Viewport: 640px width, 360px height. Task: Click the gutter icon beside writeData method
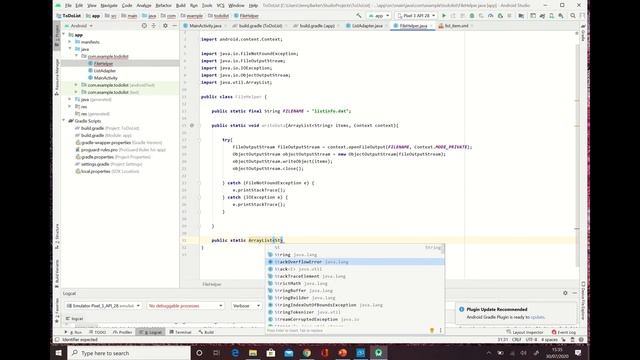192,125
